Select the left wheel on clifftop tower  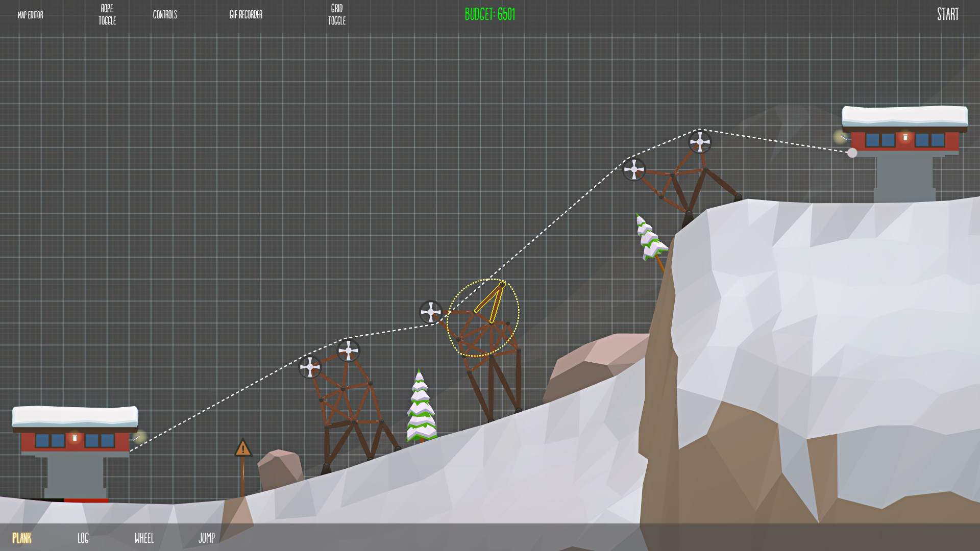pyautogui.click(x=634, y=169)
